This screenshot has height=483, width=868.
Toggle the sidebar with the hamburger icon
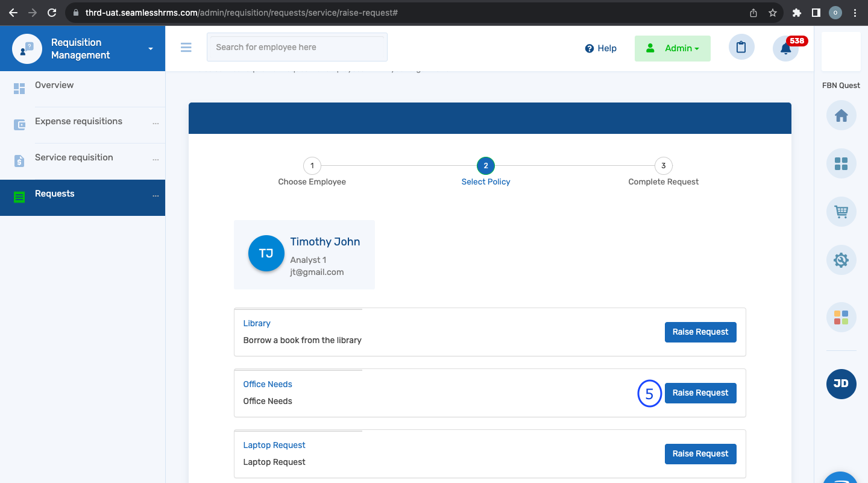186,47
